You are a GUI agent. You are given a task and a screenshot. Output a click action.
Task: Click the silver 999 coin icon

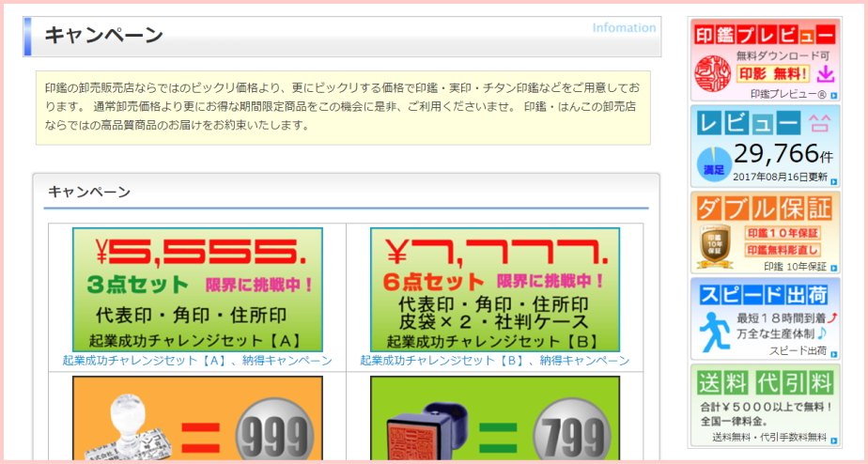point(274,430)
